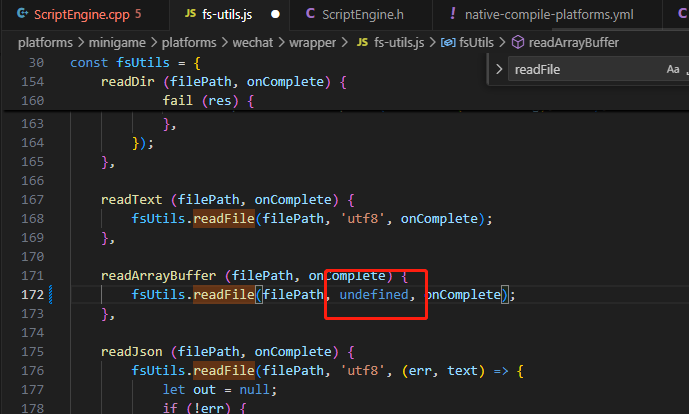
Task: Click '(err, text)' parameters on line 176
Action: point(443,370)
